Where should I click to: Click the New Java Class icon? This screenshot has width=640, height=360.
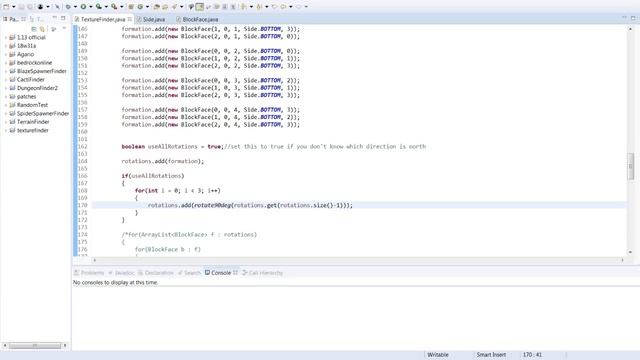click(140, 7)
